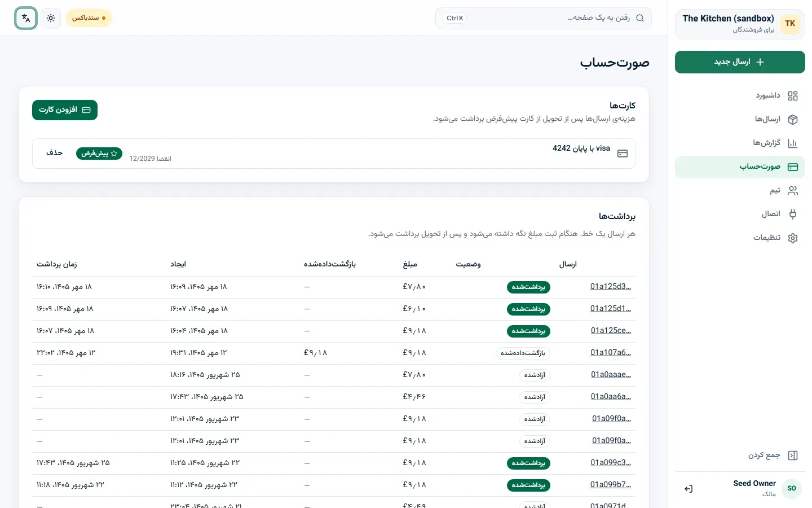Collapse sidebar with جمع کردن
The image size is (812, 508).
(740, 456)
